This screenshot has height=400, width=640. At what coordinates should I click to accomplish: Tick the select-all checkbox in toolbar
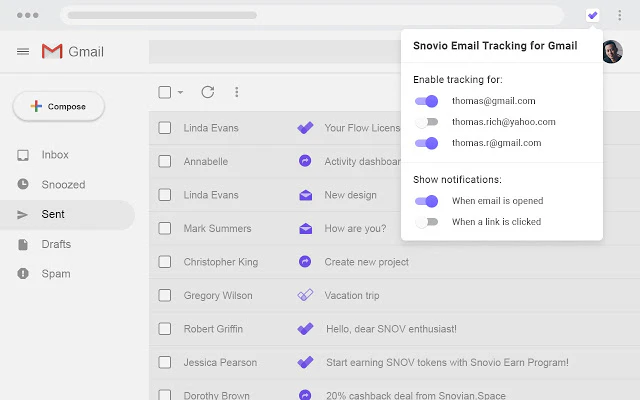pos(164,92)
